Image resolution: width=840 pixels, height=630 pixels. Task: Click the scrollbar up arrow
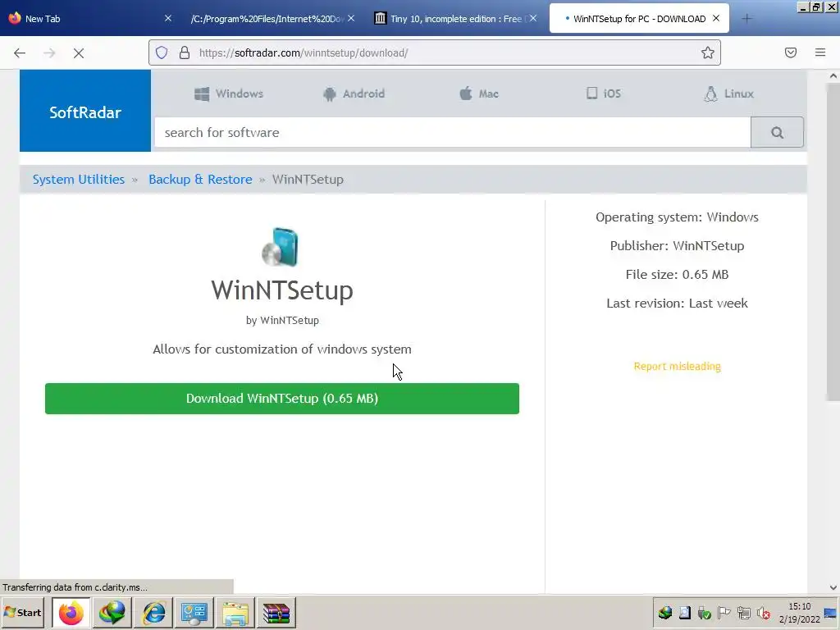click(x=833, y=76)
